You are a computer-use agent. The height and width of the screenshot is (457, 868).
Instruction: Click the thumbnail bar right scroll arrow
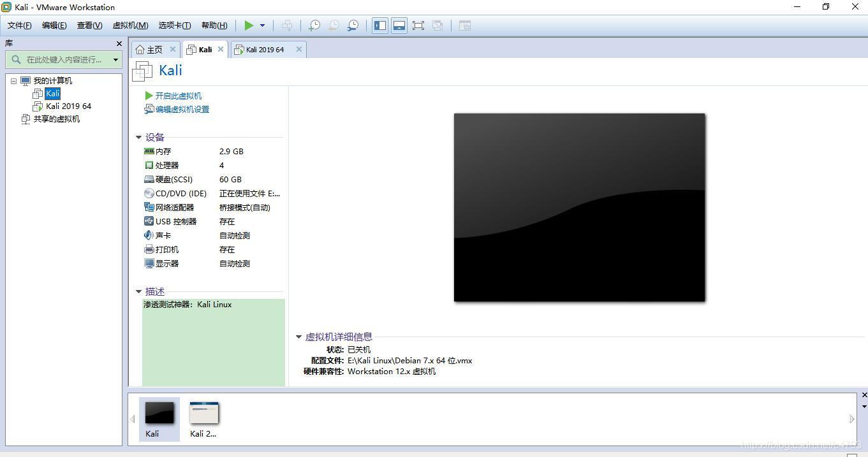(851, 419)
